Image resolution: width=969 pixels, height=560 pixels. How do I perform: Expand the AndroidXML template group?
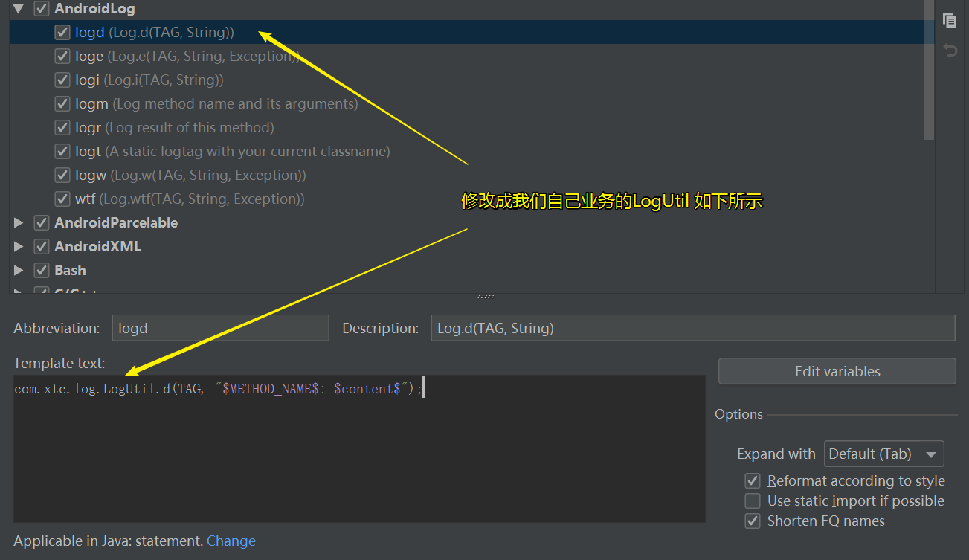coord(17,246)
